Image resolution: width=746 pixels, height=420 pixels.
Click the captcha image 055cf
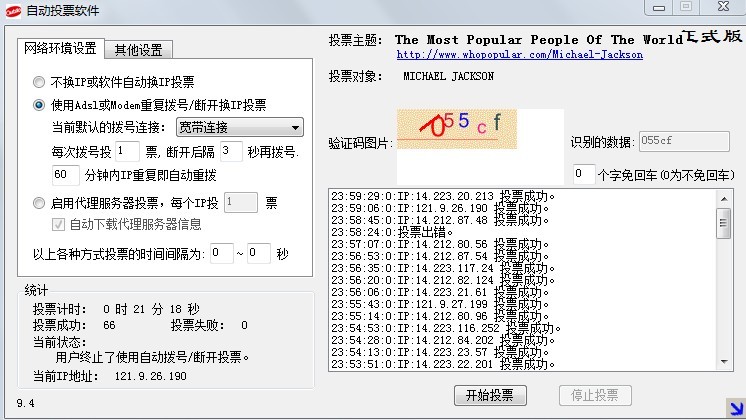tap(457, 128)
